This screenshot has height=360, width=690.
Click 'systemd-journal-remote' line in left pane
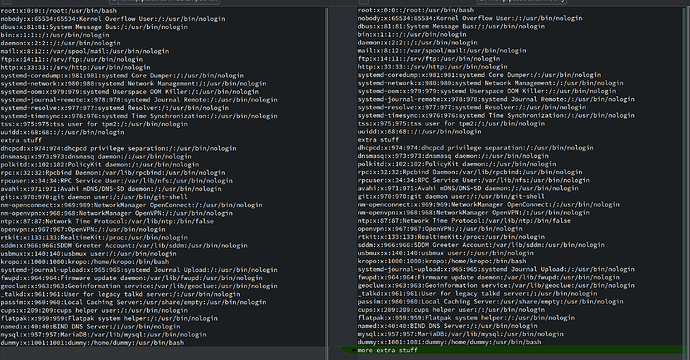click(x=139, y=100)
